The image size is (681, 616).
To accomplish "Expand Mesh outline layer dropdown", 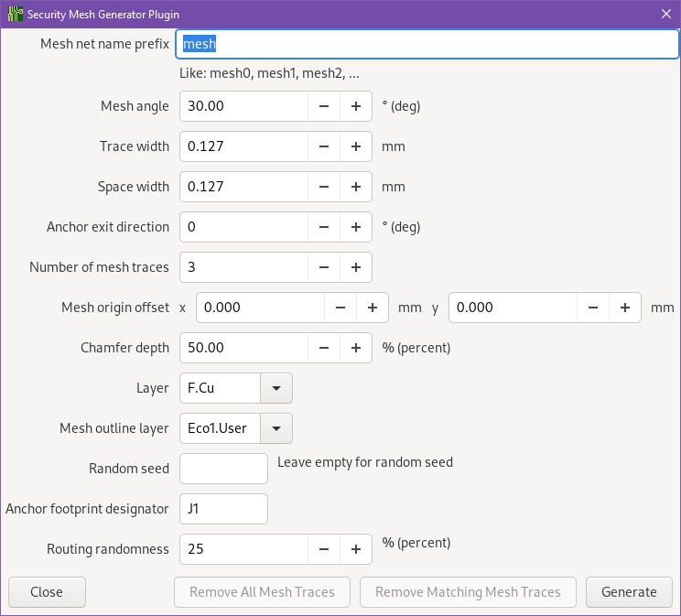I will pyautogui.click(x=276, y=428).
